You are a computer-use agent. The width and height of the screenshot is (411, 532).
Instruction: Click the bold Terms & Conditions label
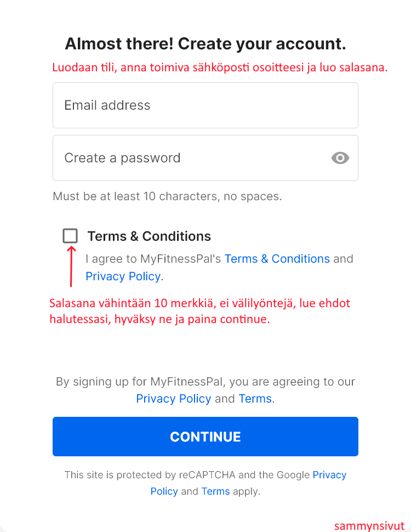coord(149,236)
